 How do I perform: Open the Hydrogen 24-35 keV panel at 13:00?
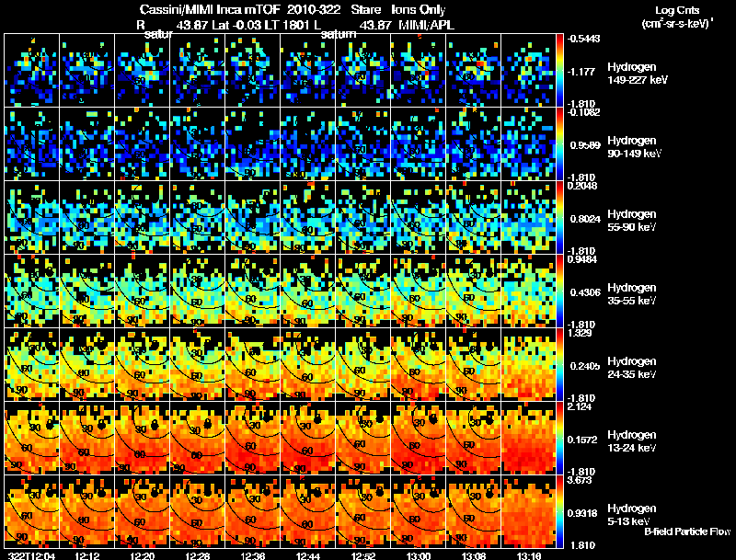point(419,365)
